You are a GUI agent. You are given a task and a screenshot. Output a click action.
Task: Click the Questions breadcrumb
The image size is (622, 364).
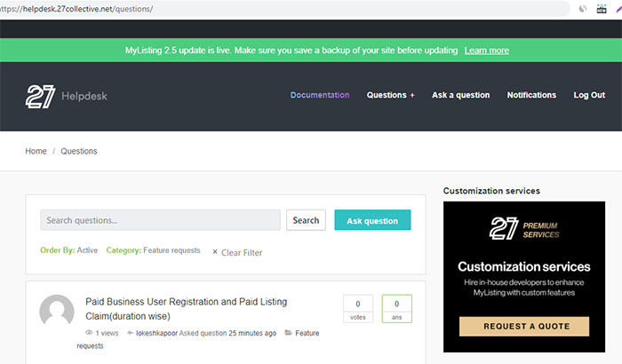[x=79, y=151]
